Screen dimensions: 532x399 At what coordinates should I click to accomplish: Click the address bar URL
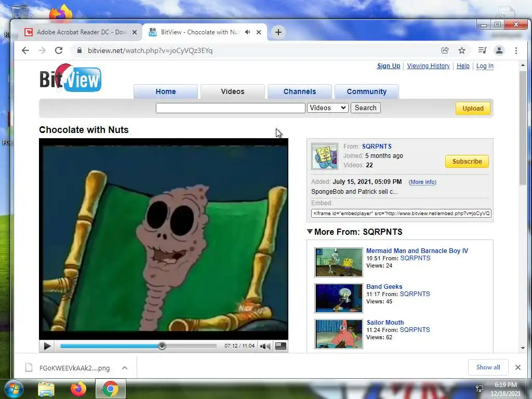(150, 50)
